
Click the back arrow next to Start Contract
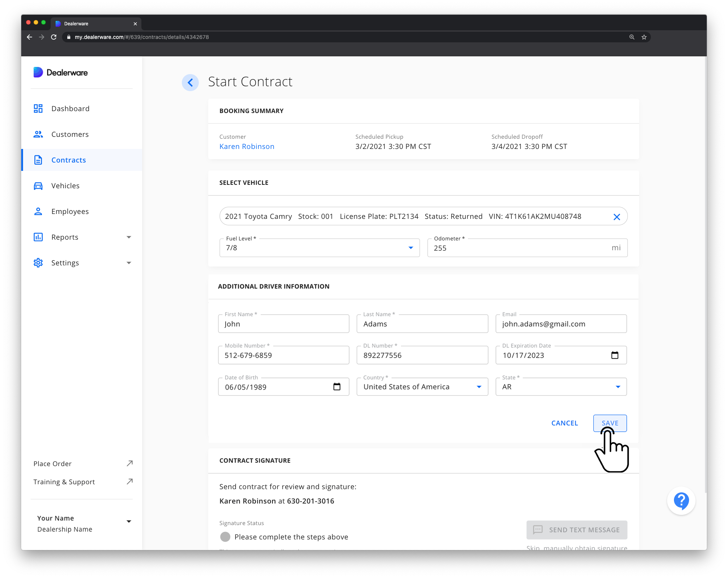point(190,82)
